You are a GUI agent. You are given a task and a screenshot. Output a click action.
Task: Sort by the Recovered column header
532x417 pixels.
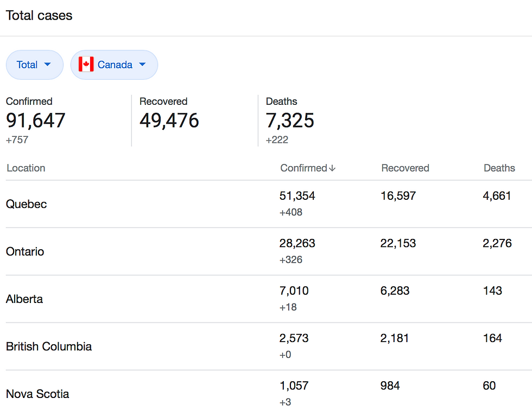405,168
